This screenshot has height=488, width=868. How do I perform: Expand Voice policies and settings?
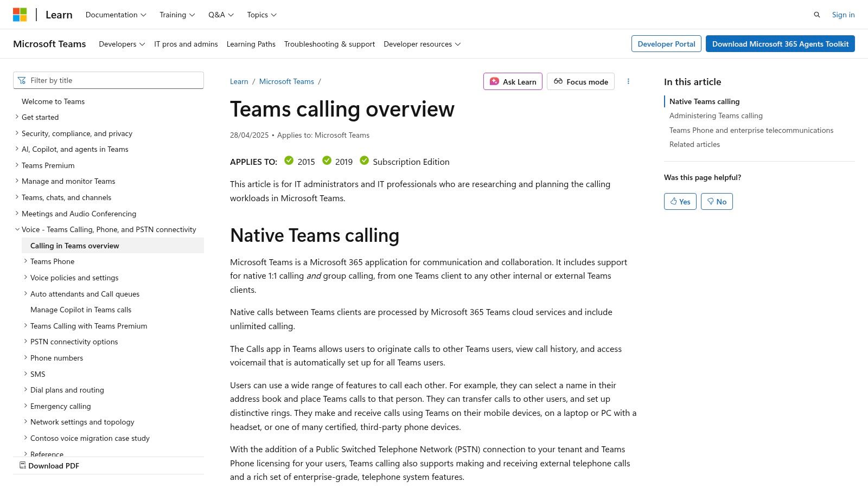(74, 278)
